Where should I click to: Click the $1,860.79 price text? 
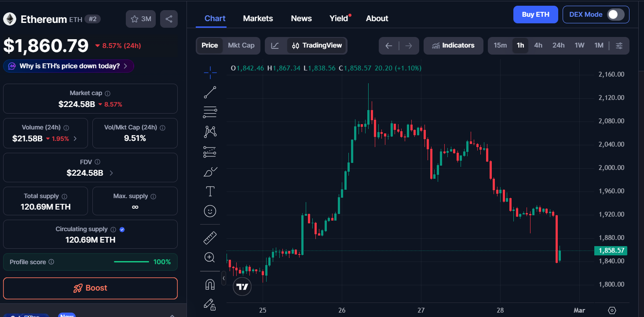click(x=46, y=45)
